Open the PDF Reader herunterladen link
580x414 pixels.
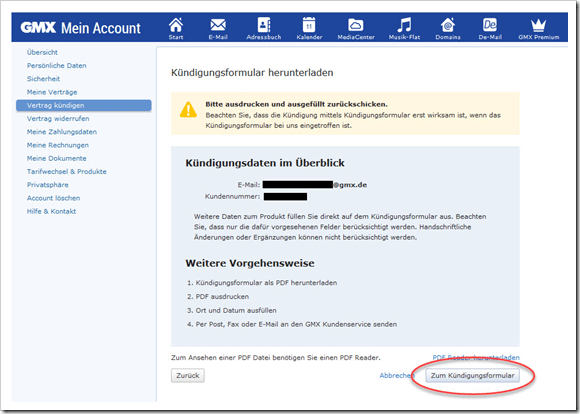tap(476, 357)
